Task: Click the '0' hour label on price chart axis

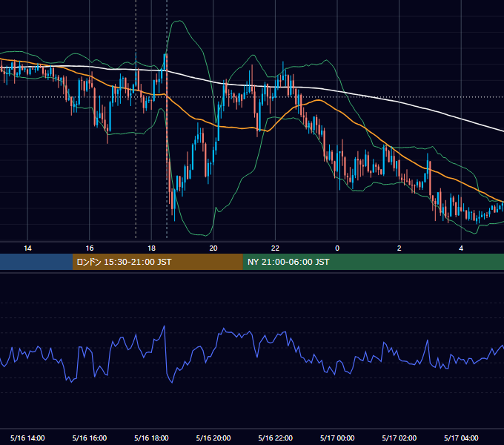Action: pyautogui.click(x=337, y=248)
